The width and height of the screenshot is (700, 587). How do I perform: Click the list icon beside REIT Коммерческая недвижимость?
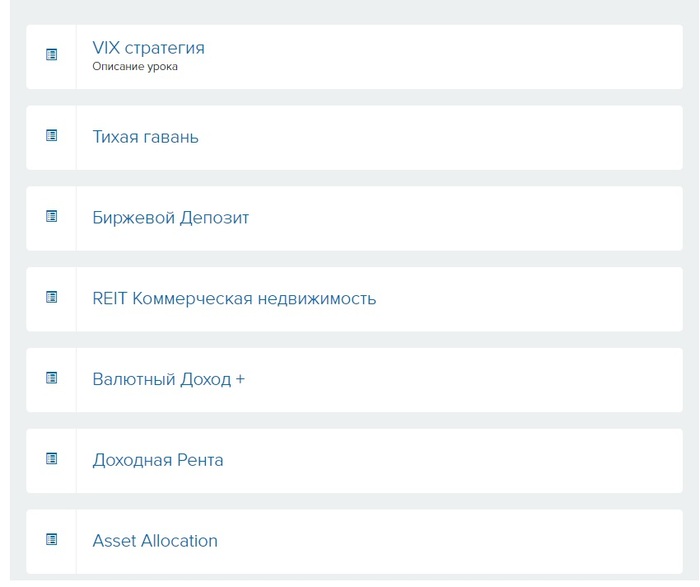(x=52, y=297)
